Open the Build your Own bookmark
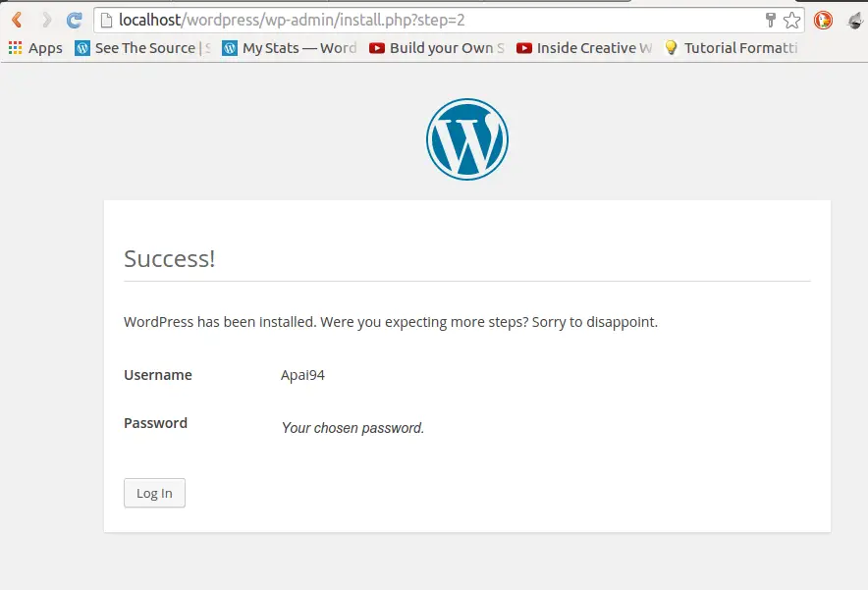 tap(437, 48)
